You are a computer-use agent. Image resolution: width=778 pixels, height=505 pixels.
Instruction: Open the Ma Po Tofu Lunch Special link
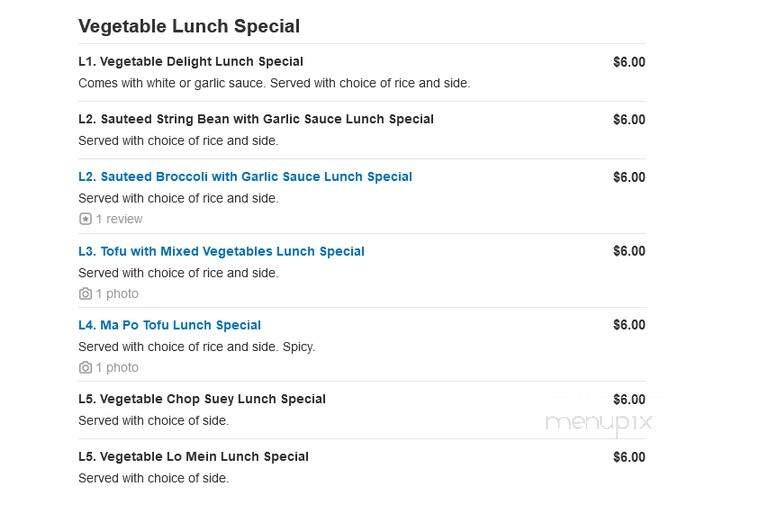169,325
